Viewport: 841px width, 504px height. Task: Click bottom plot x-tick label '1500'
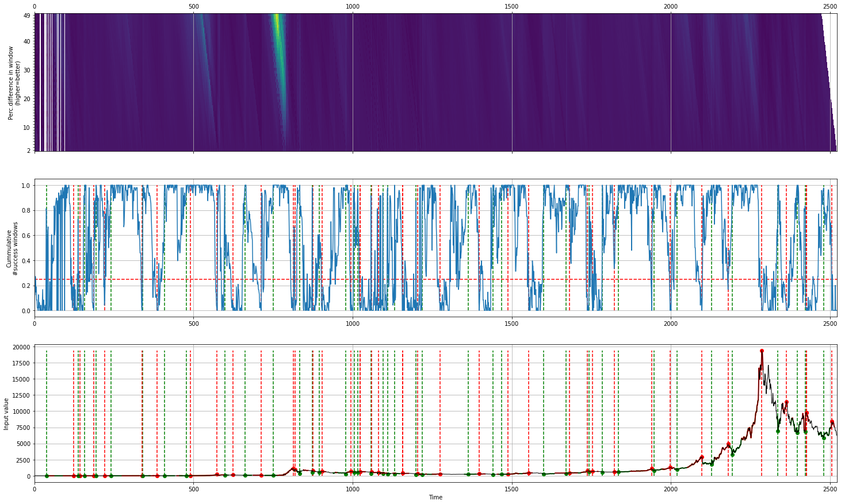pos(511,490)
